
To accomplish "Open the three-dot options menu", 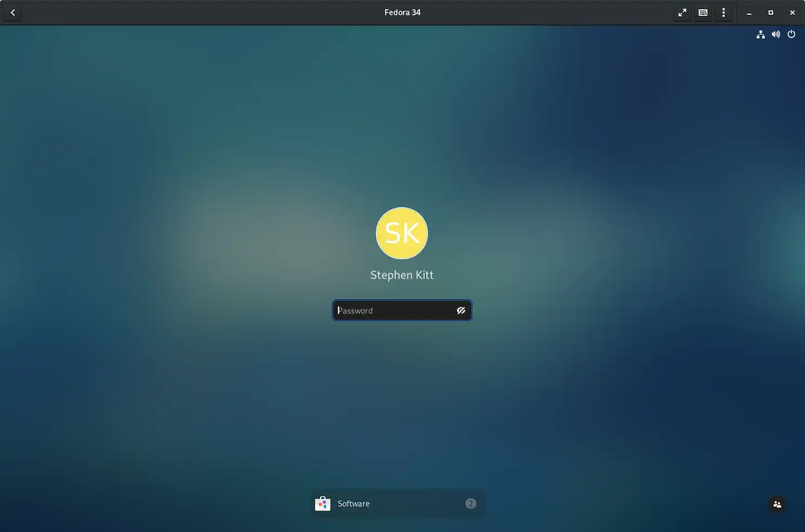I will tap(724, 12).
